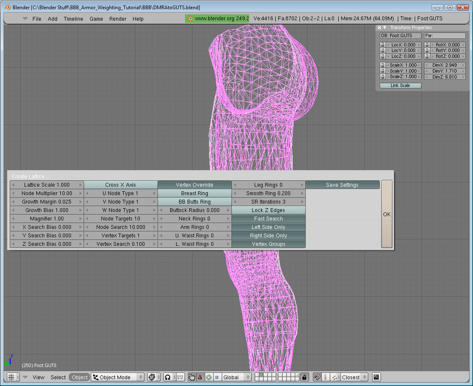Collapse the Transform Properties panel triangle
473x386 pixels.
point(384,28)
